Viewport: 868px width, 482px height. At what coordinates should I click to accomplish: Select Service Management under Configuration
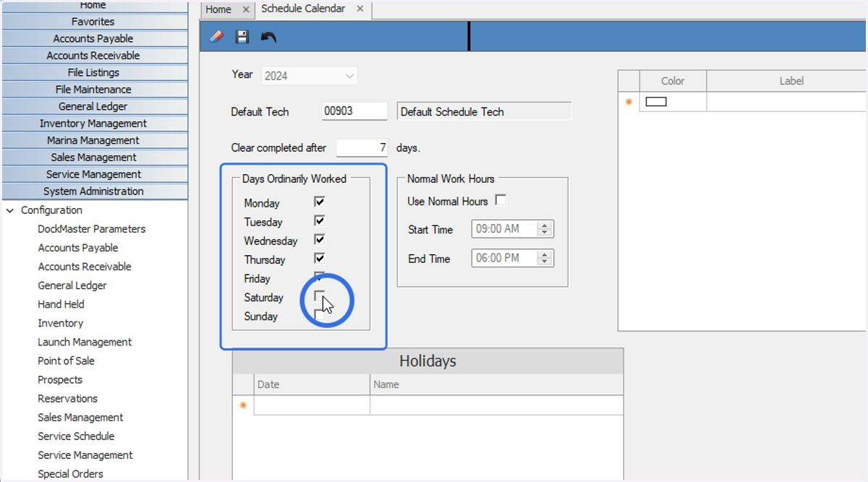pyautogui.click(x=85, y=455)
